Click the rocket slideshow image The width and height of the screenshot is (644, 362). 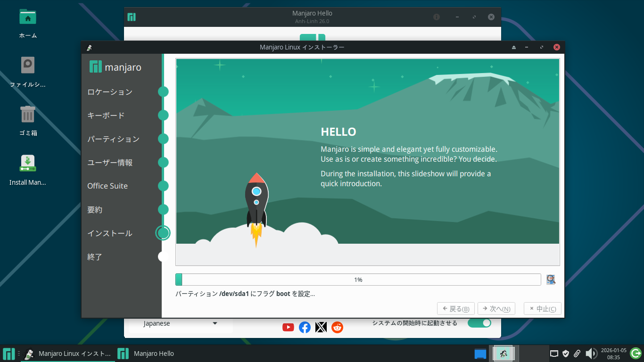(256, 210)
